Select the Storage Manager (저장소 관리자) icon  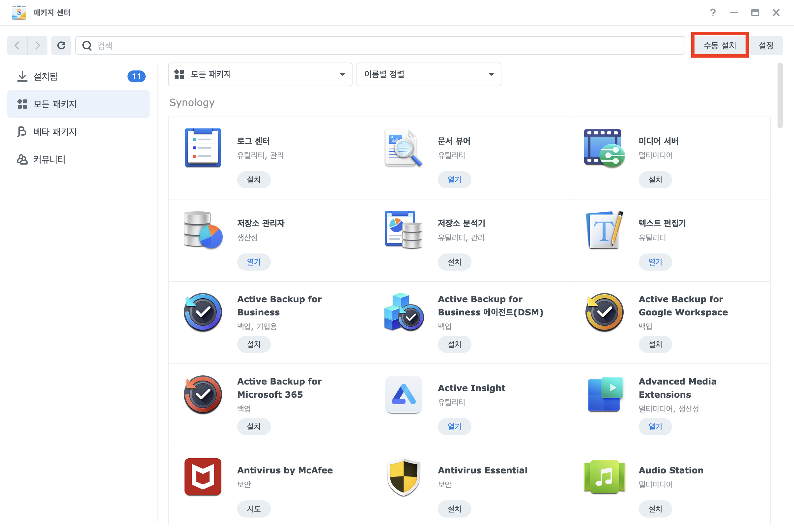pos(203,230)
